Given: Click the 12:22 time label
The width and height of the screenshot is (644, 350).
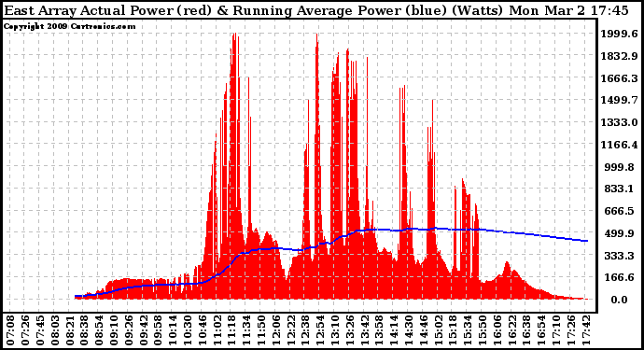Looking at the screenshot, I should click(x=291, y=330).
